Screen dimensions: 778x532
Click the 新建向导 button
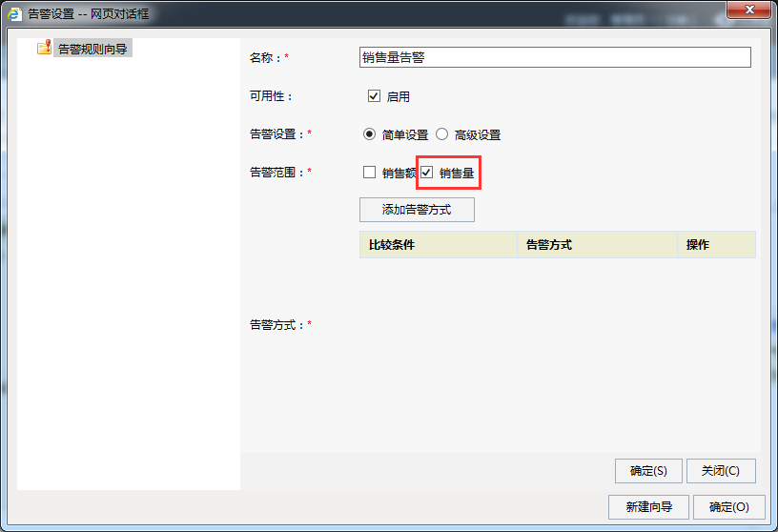pos(648,506)
